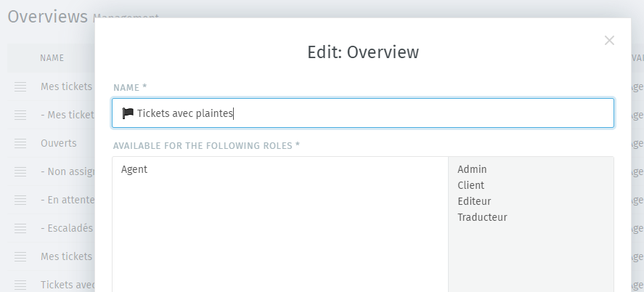The image size is (644, 292).
Task: Click drag handle of first Mes tickets row
Action: [20, 86]
